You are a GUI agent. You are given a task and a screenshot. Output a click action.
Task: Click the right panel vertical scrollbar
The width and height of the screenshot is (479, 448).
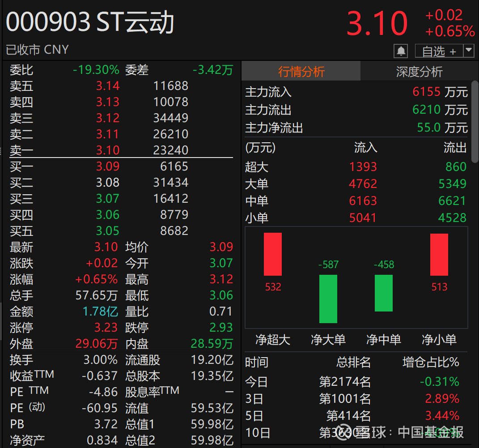click(475, 121)
